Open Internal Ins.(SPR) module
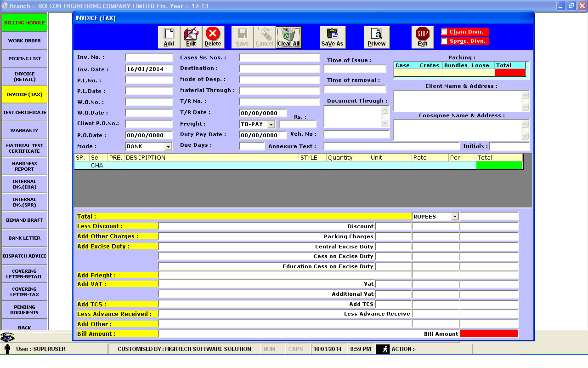This screenshot has height=368, width=588. [24, 202]
